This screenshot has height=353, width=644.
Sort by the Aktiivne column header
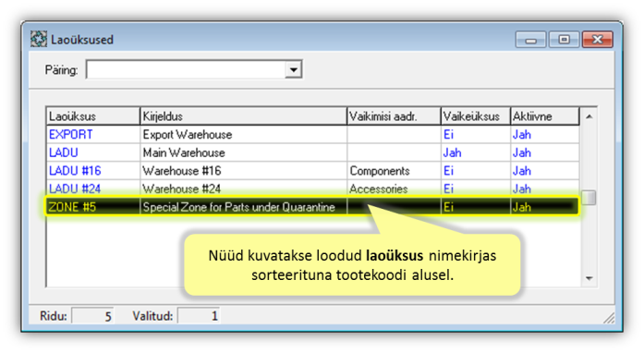[x=545, y=116]
